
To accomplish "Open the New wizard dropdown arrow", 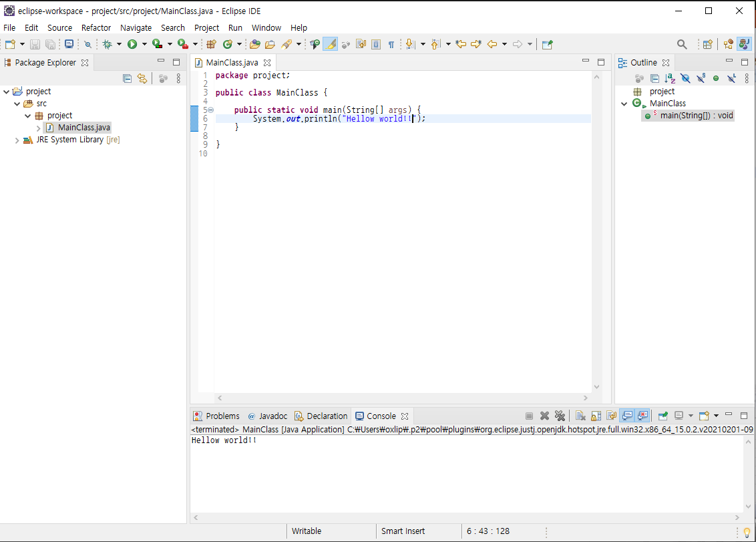I will 21,44.
